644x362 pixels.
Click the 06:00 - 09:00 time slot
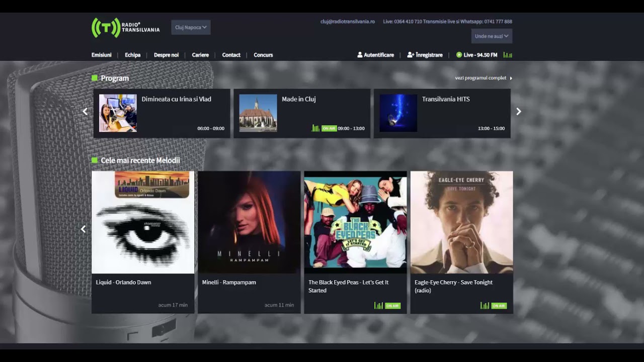[x=211, y=128]
